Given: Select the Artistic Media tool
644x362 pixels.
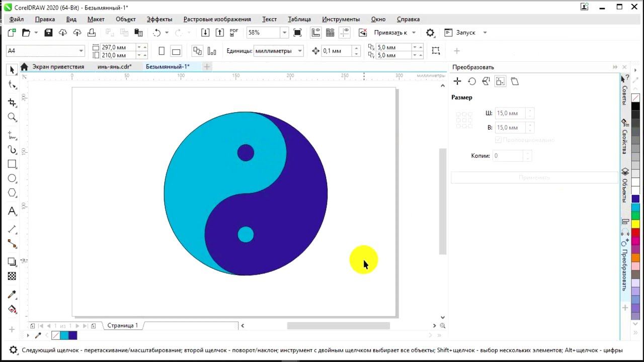Looking at the screenshot, I should [12, 150].
